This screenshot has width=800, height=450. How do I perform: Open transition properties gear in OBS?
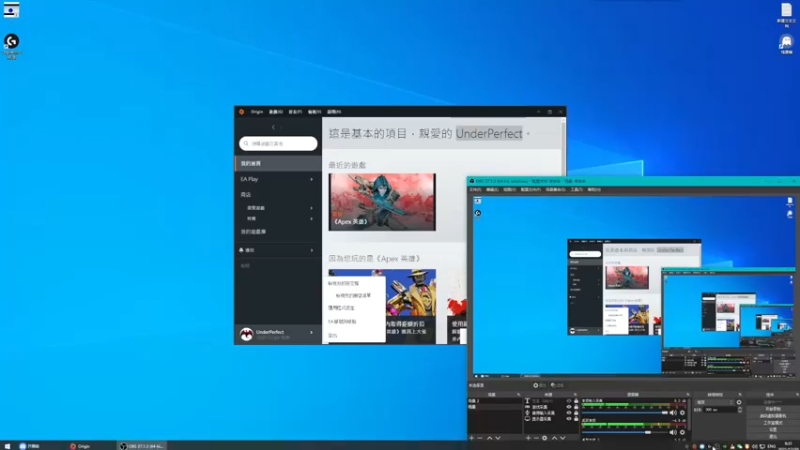click(x=739, y=402)
